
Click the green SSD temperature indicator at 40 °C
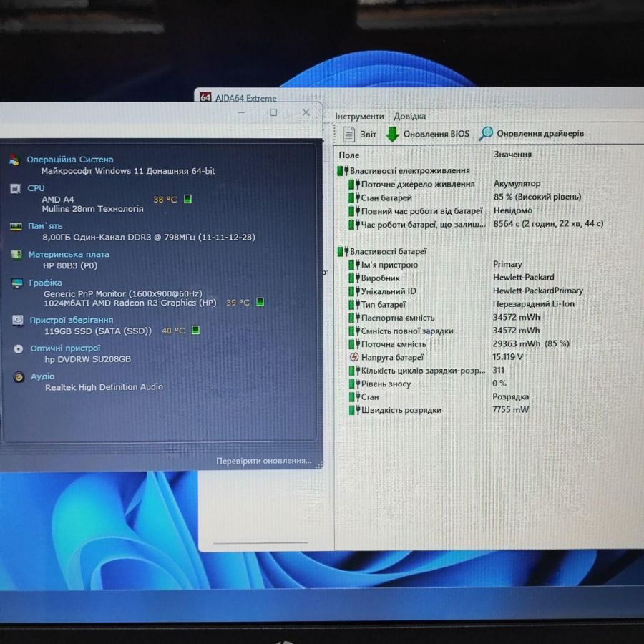click(x=196, y=330)
